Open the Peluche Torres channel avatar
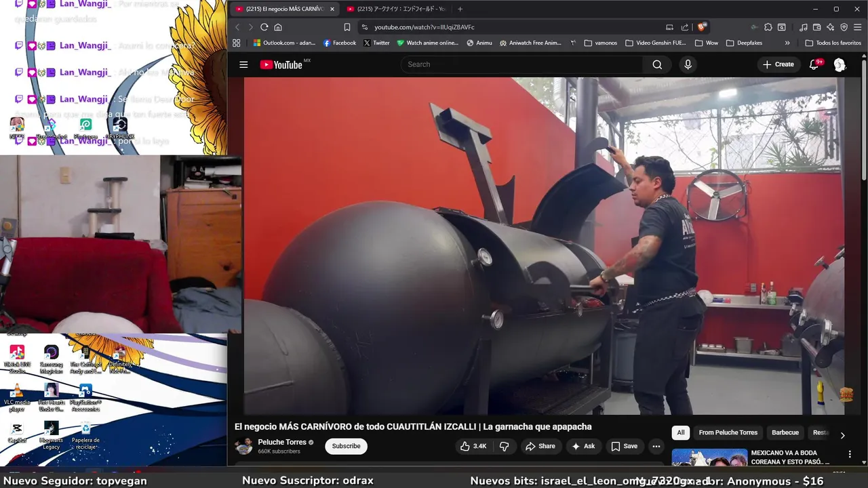 (243, 446)
